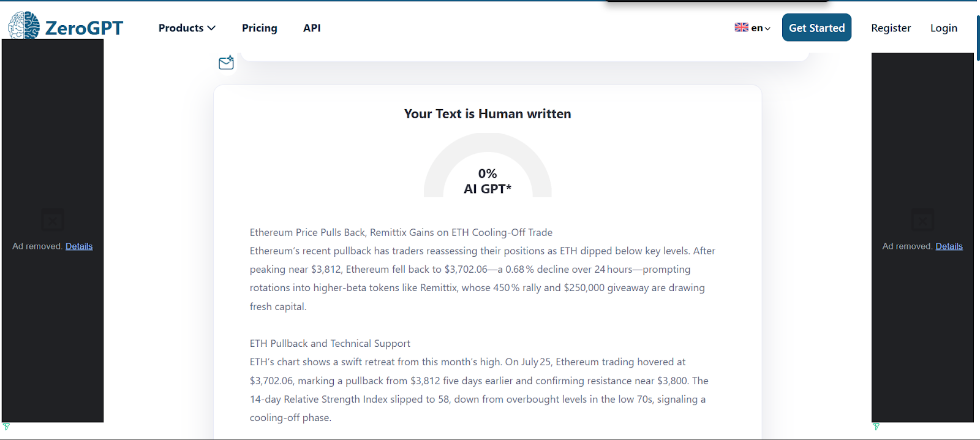Open the Pricing page

click(x=260, y=28)
